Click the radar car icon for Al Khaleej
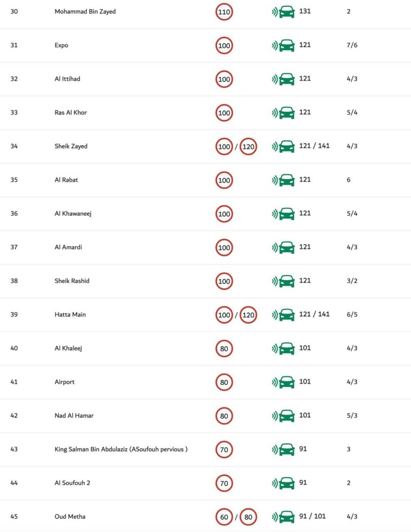 [x=283, y=348]
